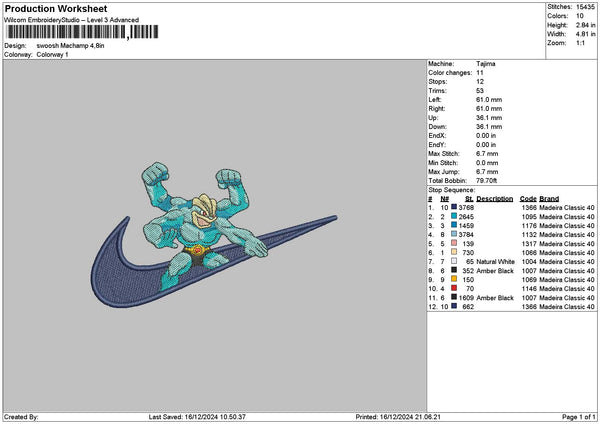Image resolution: width=600 pixels, height=424 pixels.
Task: Select the Natural White description text
Action: (x=495, y=262)
